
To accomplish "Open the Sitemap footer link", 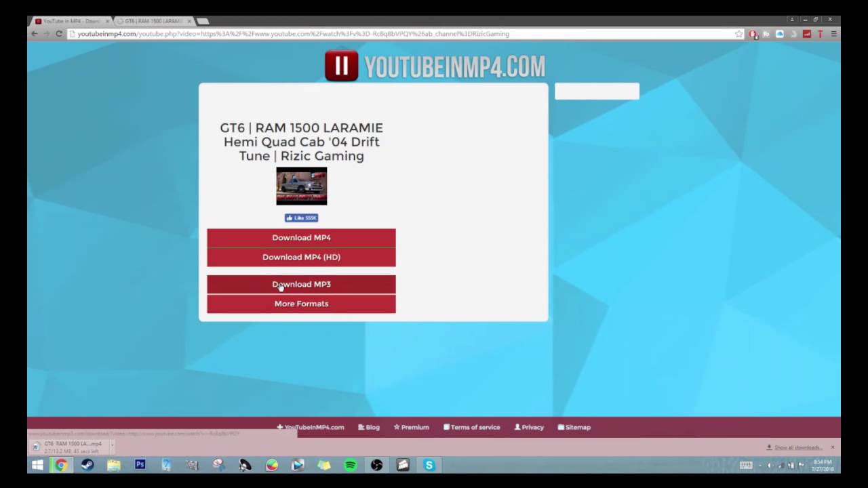I will pyautogui.click(x=574, y=427).
